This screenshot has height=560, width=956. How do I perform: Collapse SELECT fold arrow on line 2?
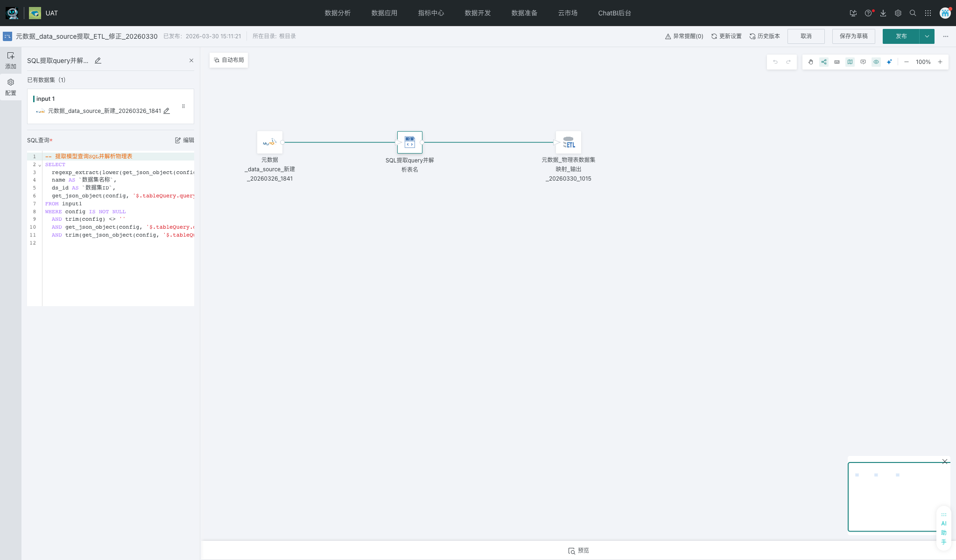click(40, 165)
